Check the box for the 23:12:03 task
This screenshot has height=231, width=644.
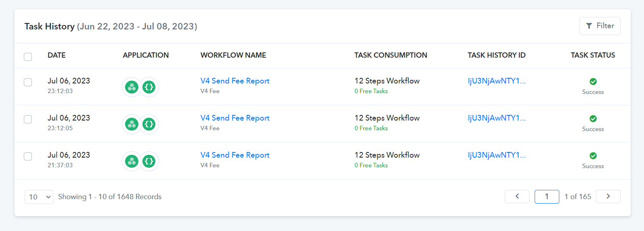point(28,82)
